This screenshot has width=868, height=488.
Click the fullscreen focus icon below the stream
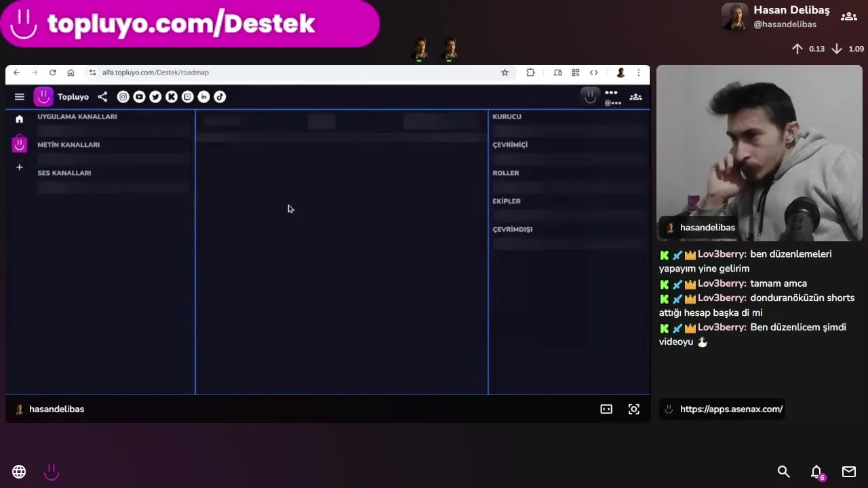(633, 409)
